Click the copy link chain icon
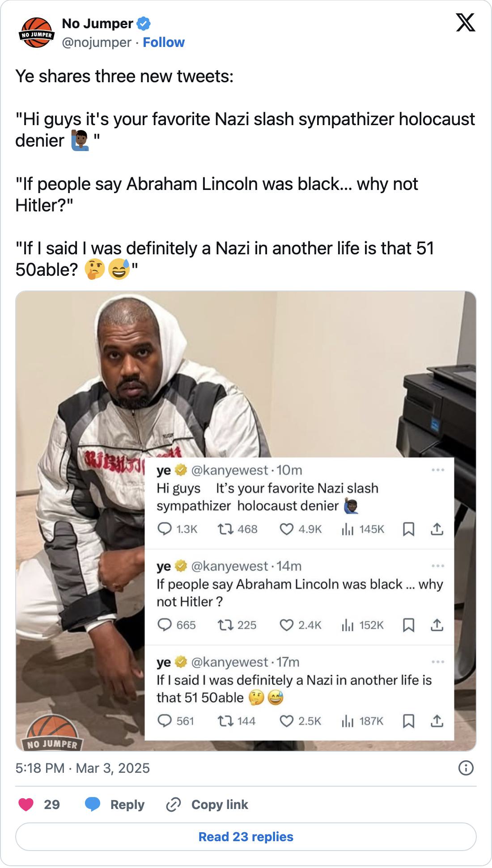This screenshot has height=868, width=492. pyautogui.click(x=173, y=805)
